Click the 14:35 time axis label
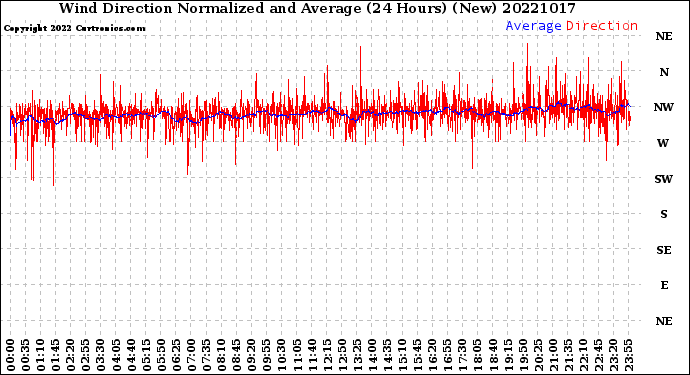This screenshot has height=375, width=690. click(x=387, y=355)
